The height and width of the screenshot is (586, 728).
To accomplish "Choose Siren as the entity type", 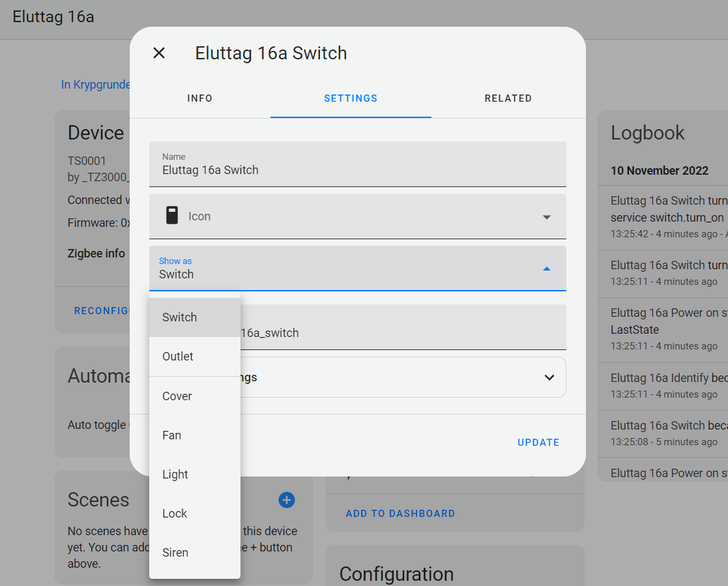I will click(175, 552).
